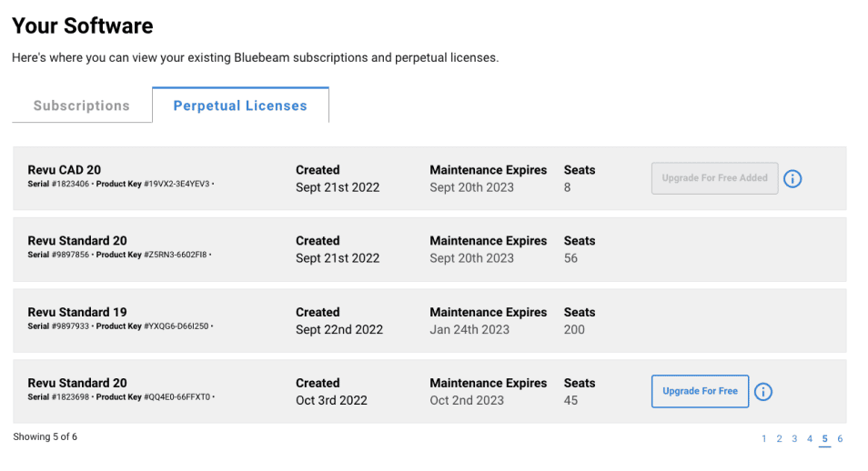Click product key 19VX2-3E4YEV3
The image size is (868, 471).
(177, 184)
